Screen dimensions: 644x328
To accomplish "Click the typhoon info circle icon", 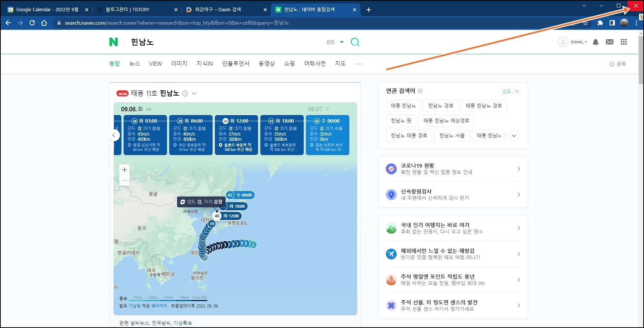I will point(185,93).
